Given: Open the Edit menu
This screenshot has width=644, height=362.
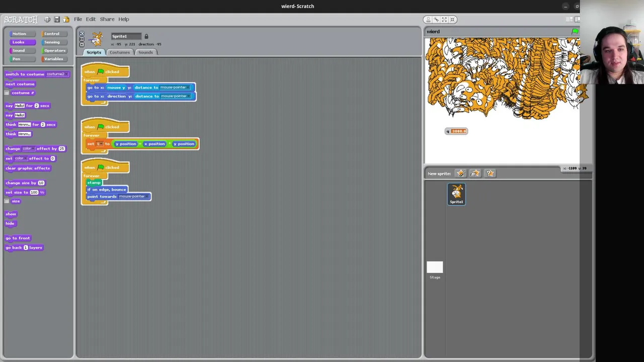Looking at the screenshot, I should click(x=91, y=19).
